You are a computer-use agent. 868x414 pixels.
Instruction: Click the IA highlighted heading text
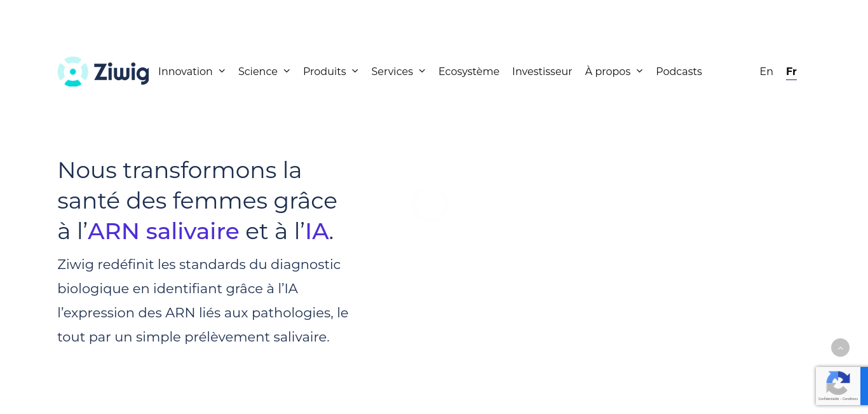[x=317, y=231]
